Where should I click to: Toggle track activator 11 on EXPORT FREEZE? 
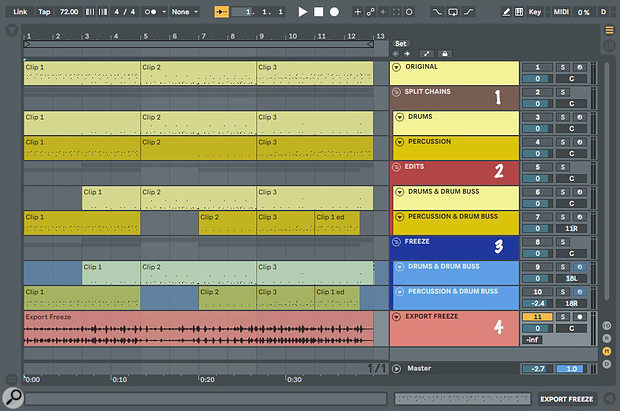pyautogui.click(x=537, y=317)
